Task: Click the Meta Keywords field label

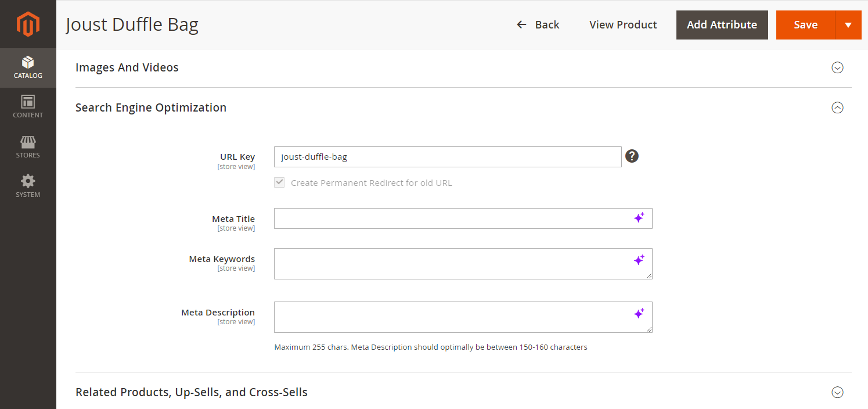Action: [222, 259]
